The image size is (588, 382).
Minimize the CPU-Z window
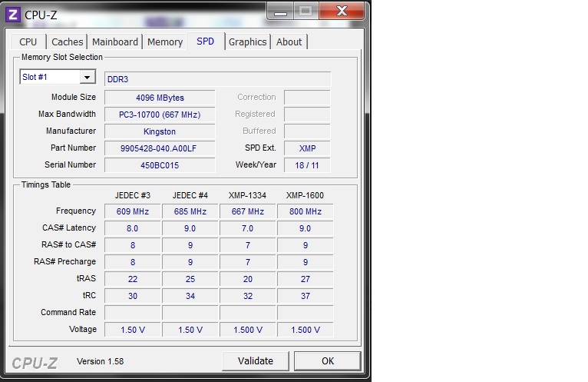click(280, 12)
